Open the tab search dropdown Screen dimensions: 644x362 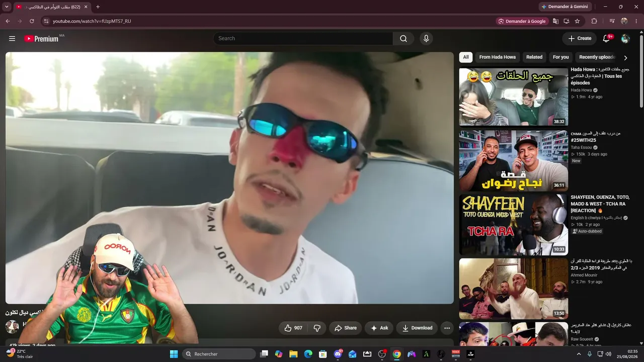click(7, 7)
